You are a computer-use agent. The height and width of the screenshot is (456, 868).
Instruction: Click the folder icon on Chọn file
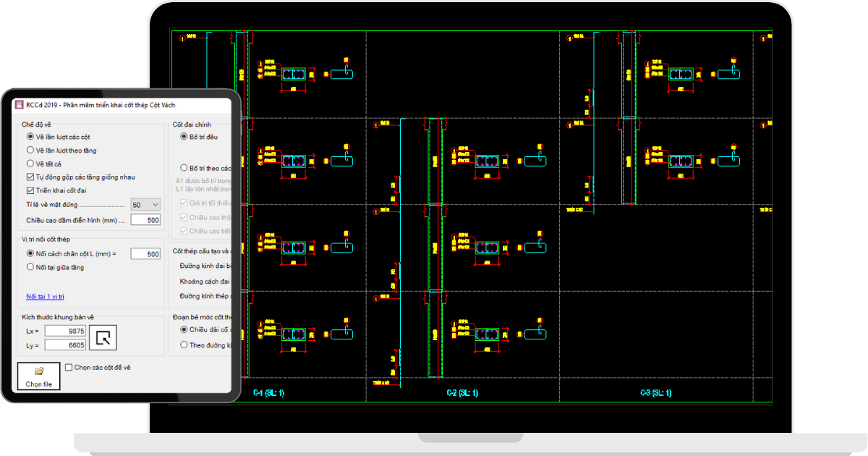click(39, 371)
